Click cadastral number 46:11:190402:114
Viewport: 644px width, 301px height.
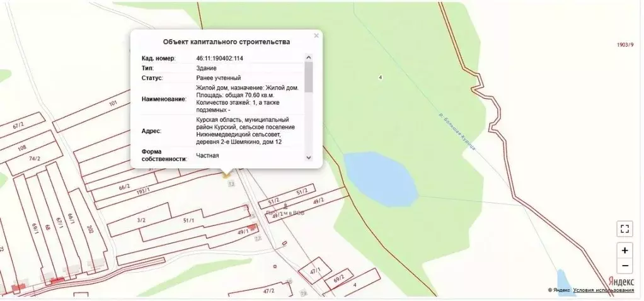pos(220,59)
